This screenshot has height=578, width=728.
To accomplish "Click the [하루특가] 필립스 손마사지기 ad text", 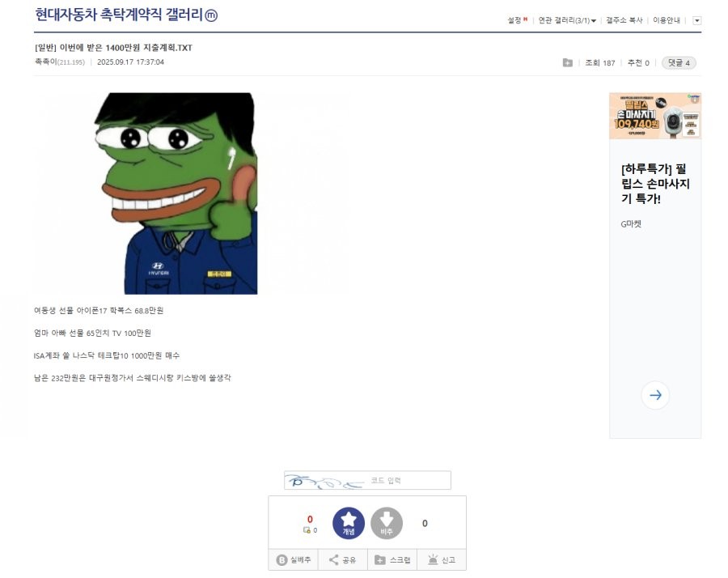I will pyautogui.click(x=655, y=184).
